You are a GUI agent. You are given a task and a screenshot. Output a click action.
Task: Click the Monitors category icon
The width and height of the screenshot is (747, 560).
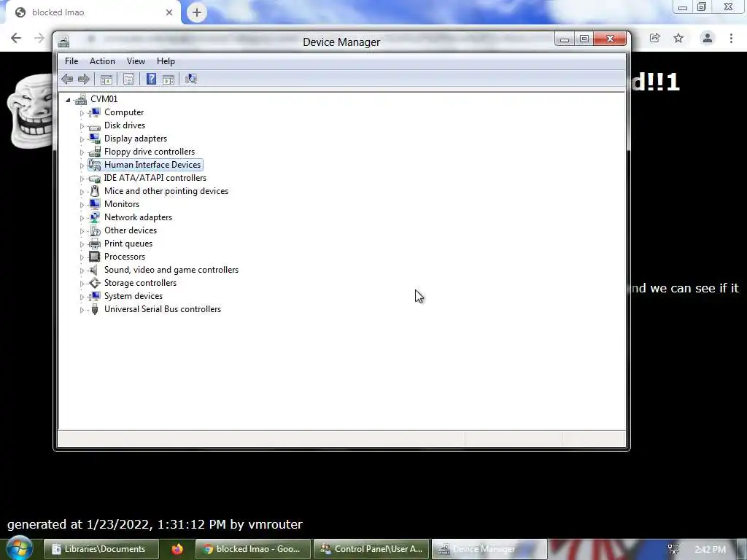tap(95, 204)
